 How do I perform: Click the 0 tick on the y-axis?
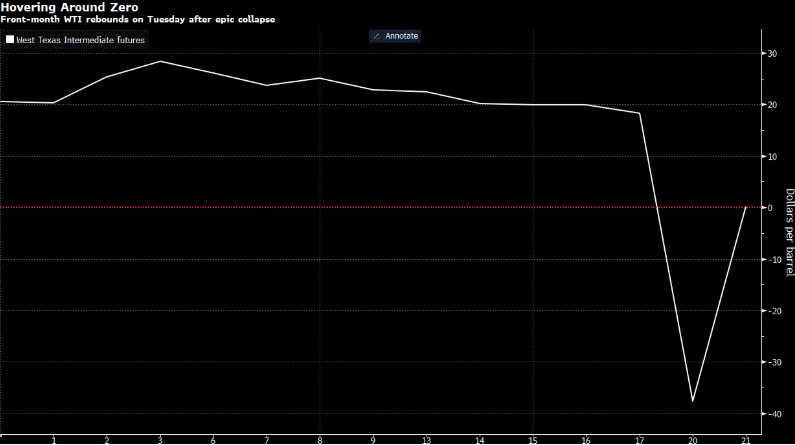pyautogui.click(x=770, y=208)
